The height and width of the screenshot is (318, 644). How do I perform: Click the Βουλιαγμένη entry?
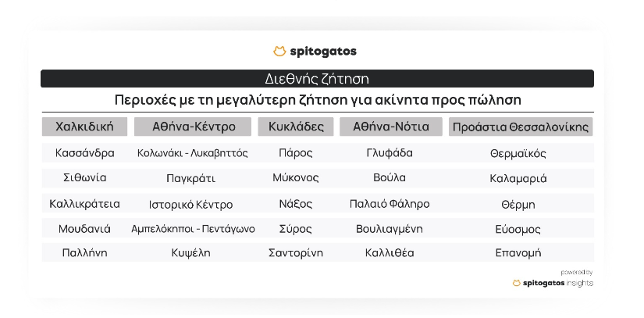(390, 229)
